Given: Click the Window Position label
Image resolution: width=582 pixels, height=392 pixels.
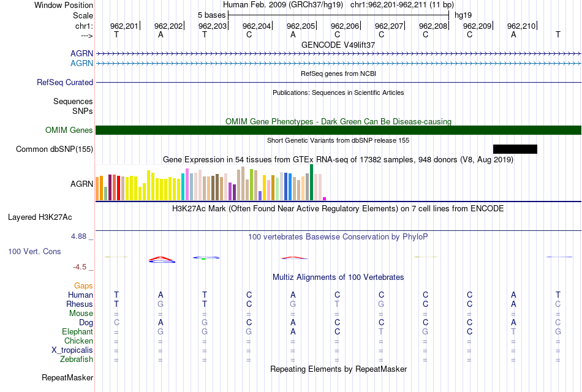Looking at the screenshot, I should point(64,5).
